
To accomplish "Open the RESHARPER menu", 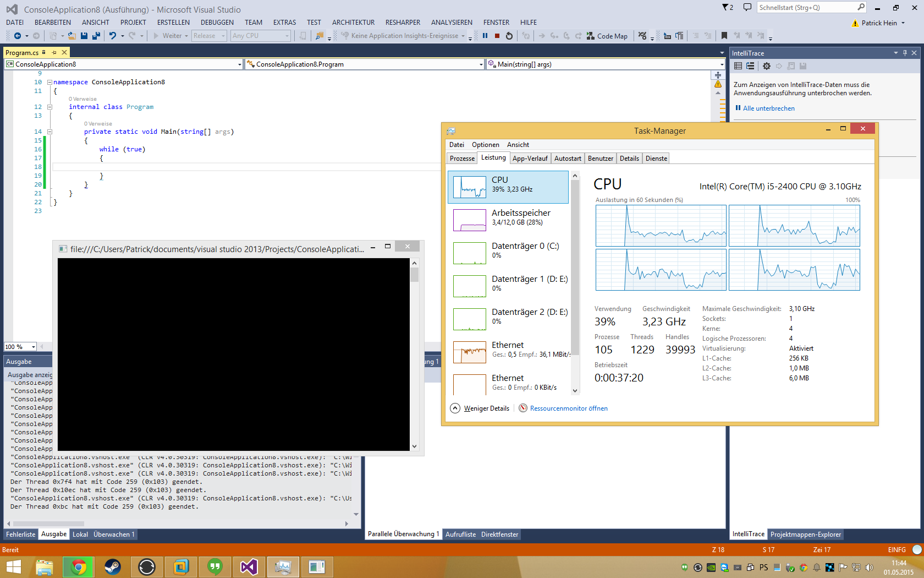I will point(403,23).
